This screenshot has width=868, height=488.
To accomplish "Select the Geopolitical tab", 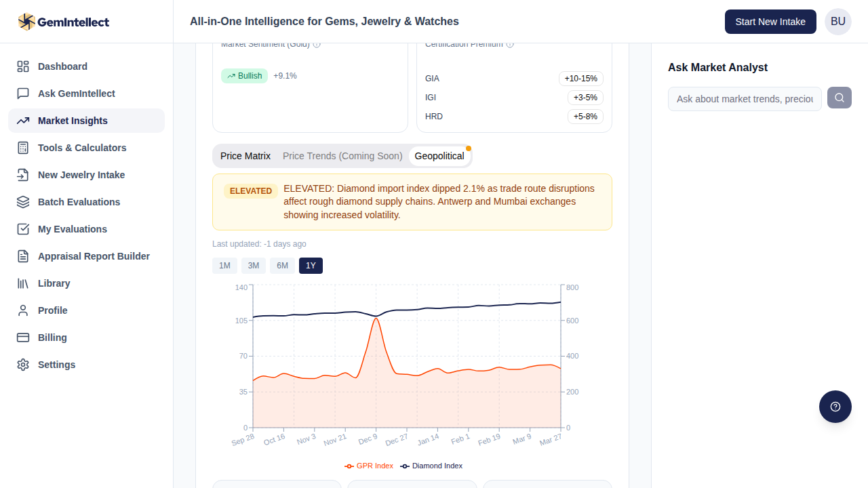I will (x=439, y=156).
